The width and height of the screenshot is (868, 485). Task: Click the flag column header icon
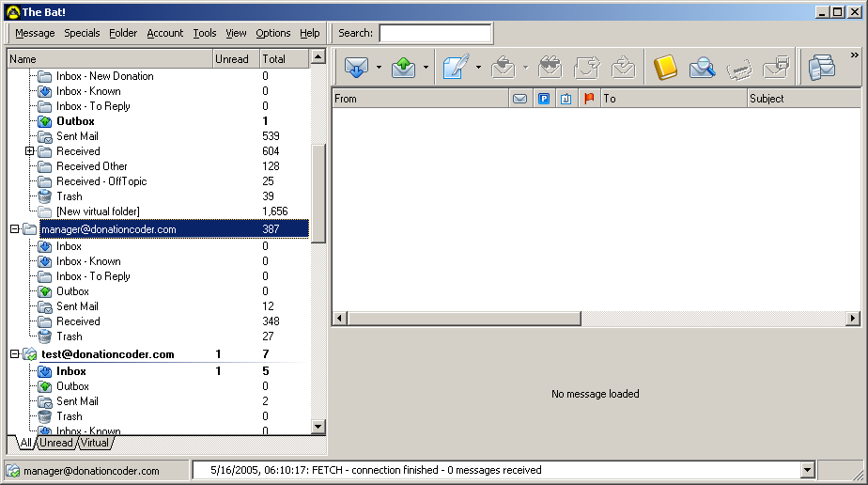click(x=589, y=99)
